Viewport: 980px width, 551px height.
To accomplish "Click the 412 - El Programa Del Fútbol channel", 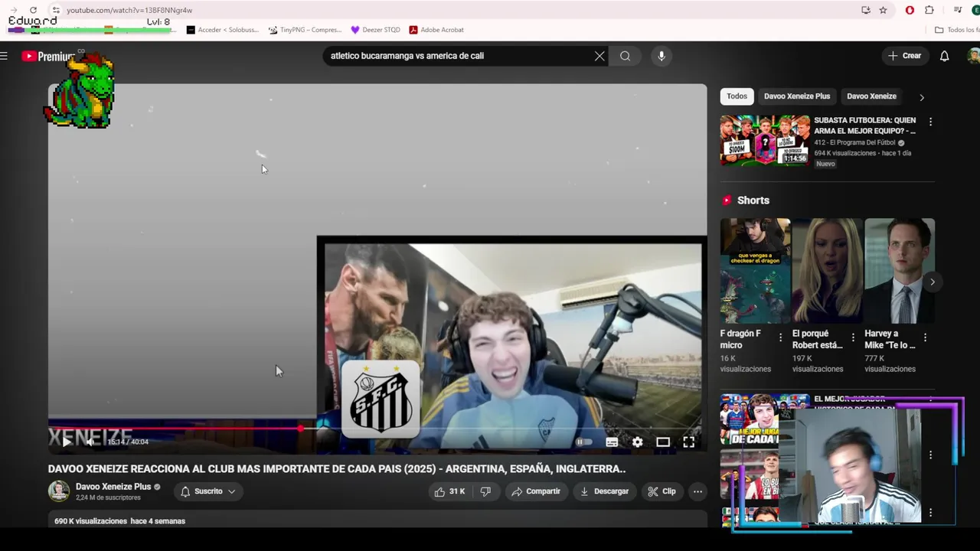I will [854, 142].
